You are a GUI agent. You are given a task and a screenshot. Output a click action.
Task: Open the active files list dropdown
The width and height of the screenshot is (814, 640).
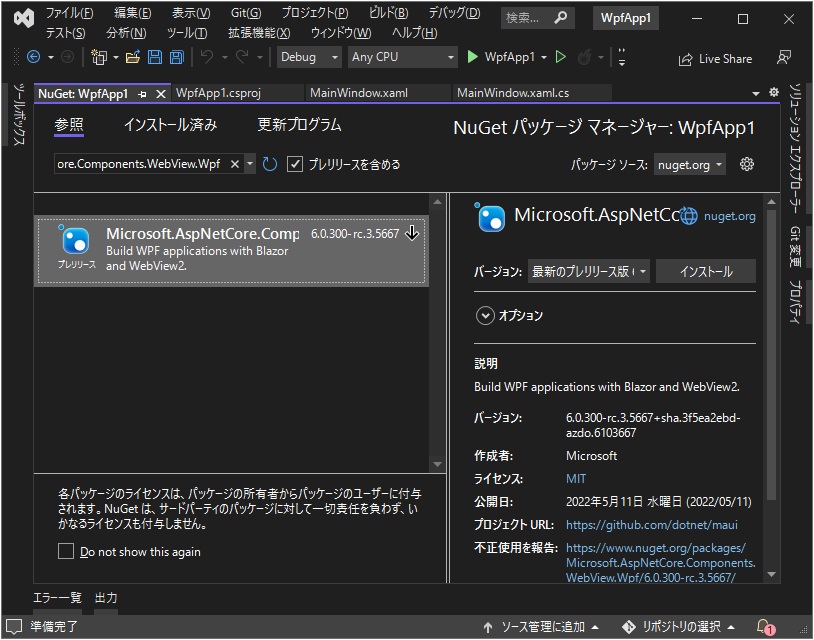(x=756, y=93)
